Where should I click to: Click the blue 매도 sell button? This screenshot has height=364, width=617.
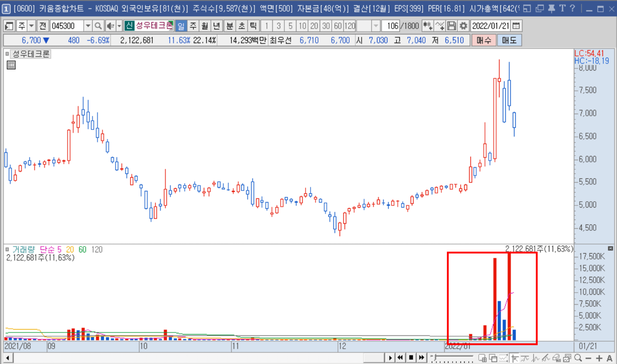(509, 40)
